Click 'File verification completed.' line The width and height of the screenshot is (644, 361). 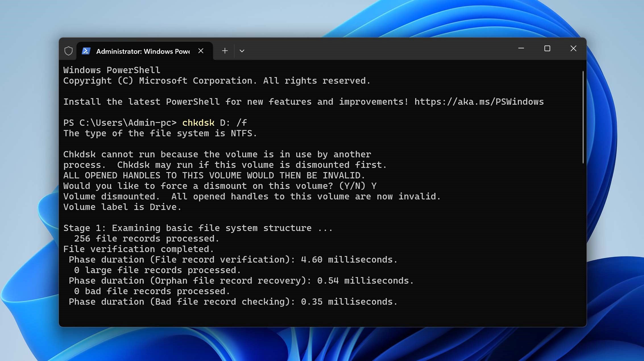(138, 249)
